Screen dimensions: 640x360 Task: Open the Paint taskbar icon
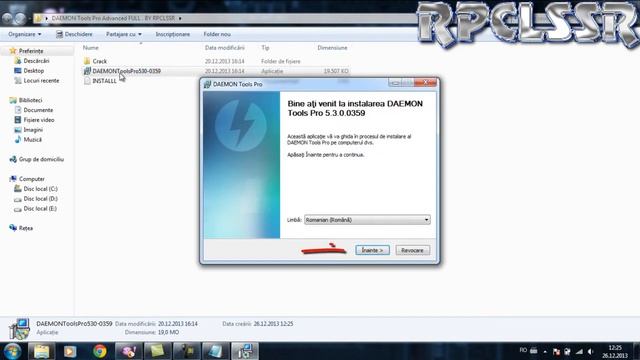click(x=129, y=351)
